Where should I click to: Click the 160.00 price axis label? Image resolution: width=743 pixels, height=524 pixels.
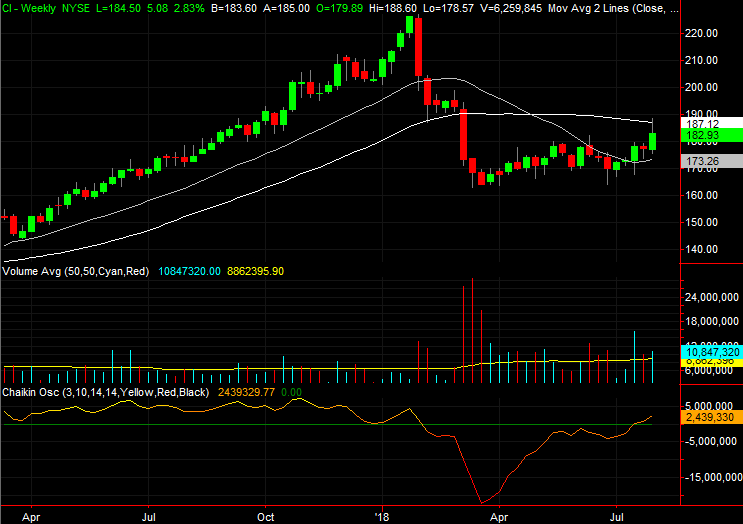701,195
